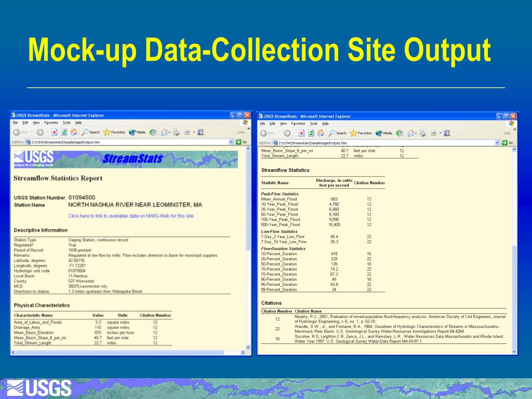Open View menu in right browser window

(283, 124)
